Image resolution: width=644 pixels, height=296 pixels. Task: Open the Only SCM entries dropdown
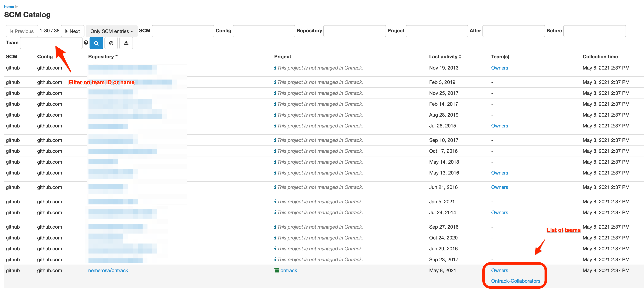pos(111,31)
